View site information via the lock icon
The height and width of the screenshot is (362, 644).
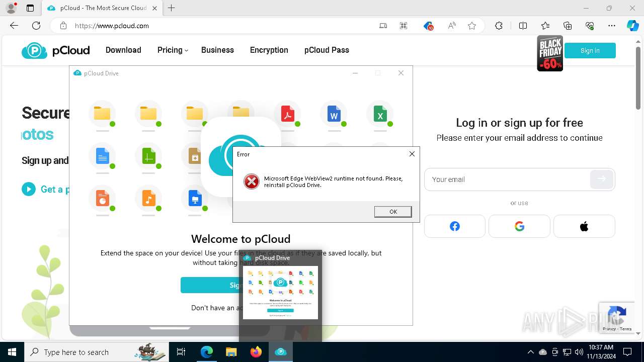[x=63, y=26]
